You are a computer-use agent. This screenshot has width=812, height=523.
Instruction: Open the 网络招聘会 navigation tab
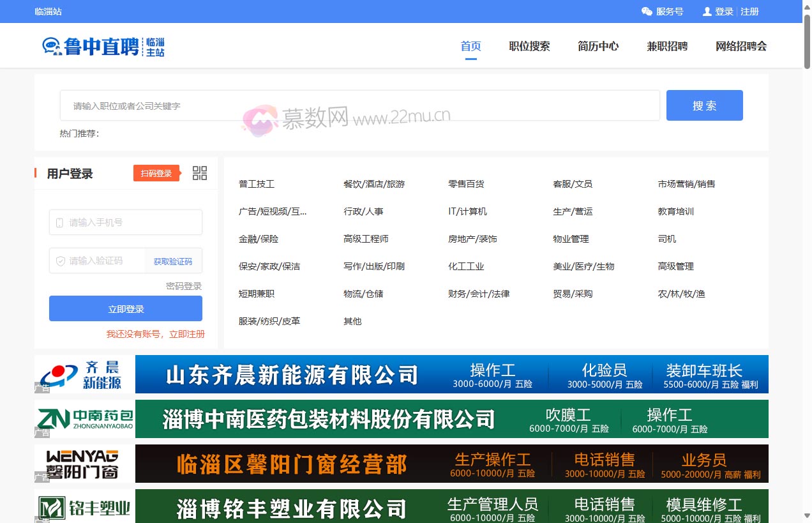[x=741, y=46]
